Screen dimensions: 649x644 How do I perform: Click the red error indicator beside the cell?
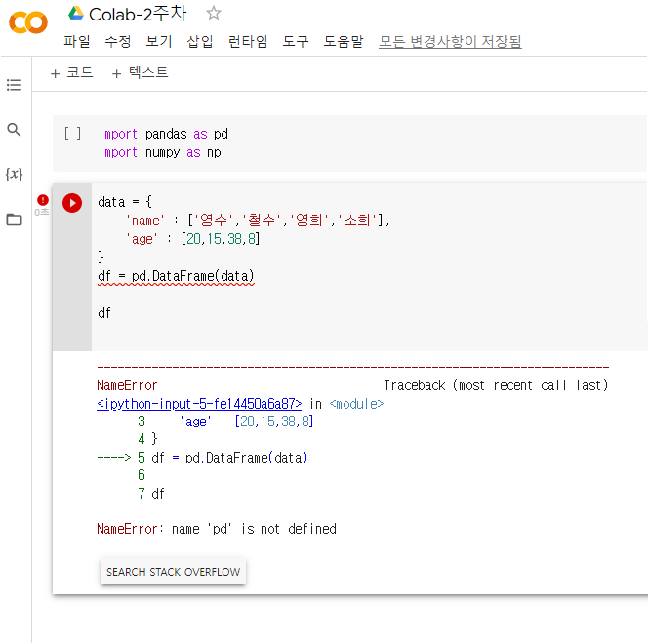coord(43,200)
